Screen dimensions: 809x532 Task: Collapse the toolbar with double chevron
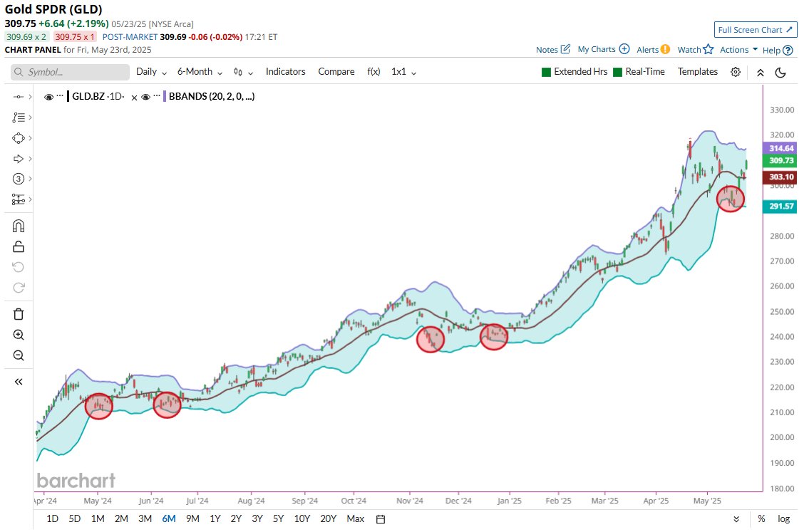(760, 73)
